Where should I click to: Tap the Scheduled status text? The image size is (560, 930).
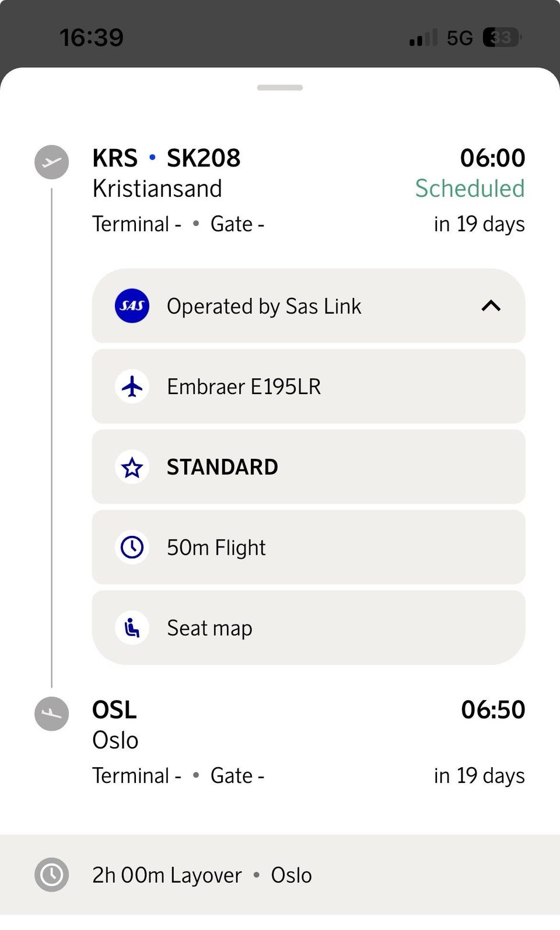point(470,189)
